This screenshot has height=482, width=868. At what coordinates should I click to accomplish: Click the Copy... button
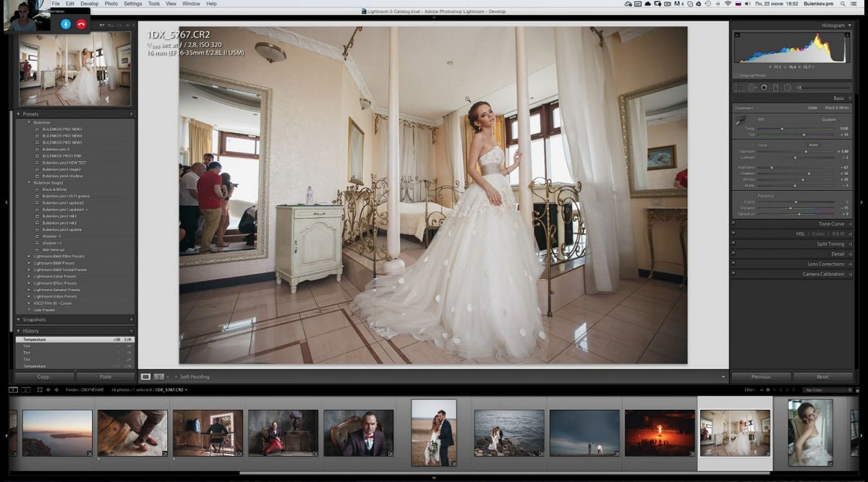point(45,376)
